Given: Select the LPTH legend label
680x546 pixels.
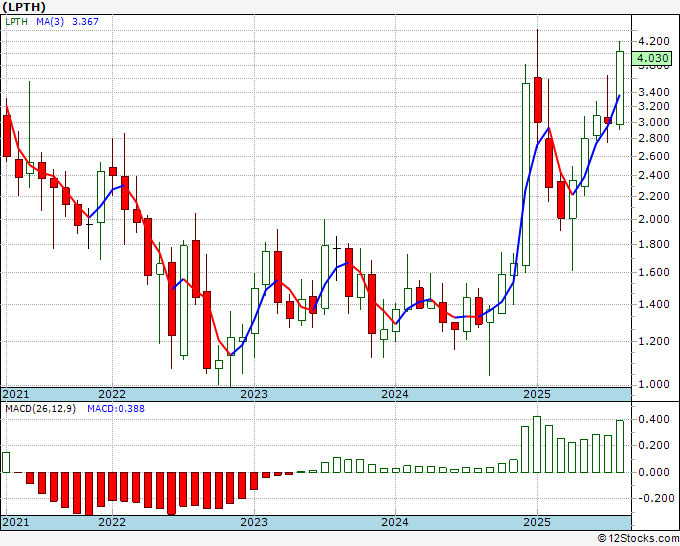Looking at the screenshot, I should pyautogui.click(x=16, y=21).
